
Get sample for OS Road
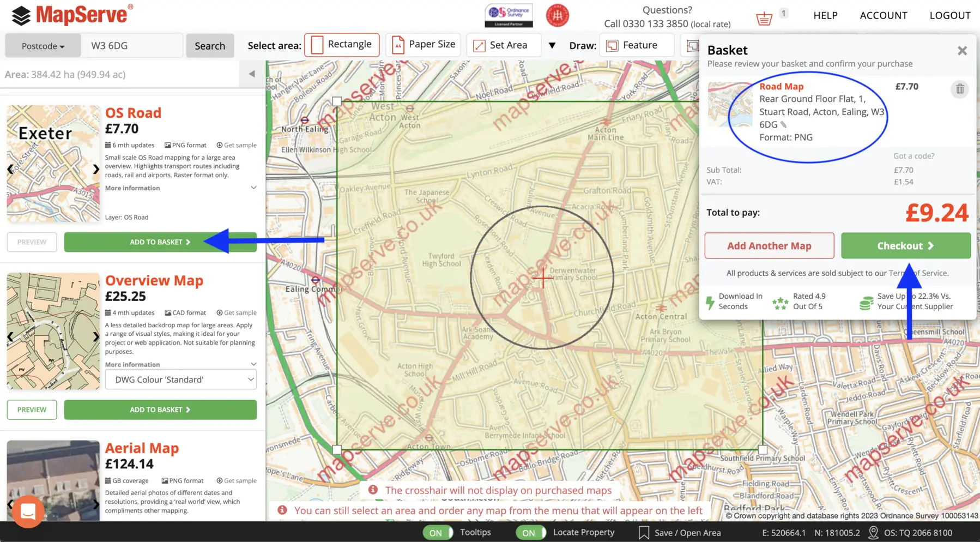tap(237, 145)
